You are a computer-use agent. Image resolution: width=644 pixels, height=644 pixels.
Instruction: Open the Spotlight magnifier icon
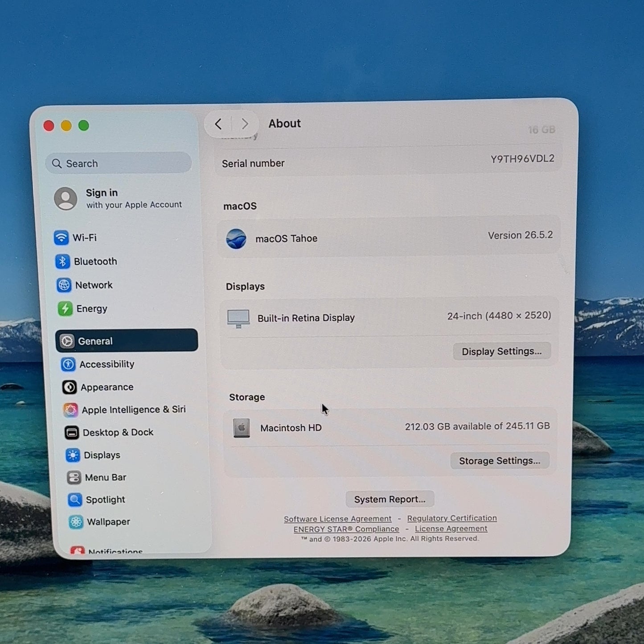pos(75,500)
